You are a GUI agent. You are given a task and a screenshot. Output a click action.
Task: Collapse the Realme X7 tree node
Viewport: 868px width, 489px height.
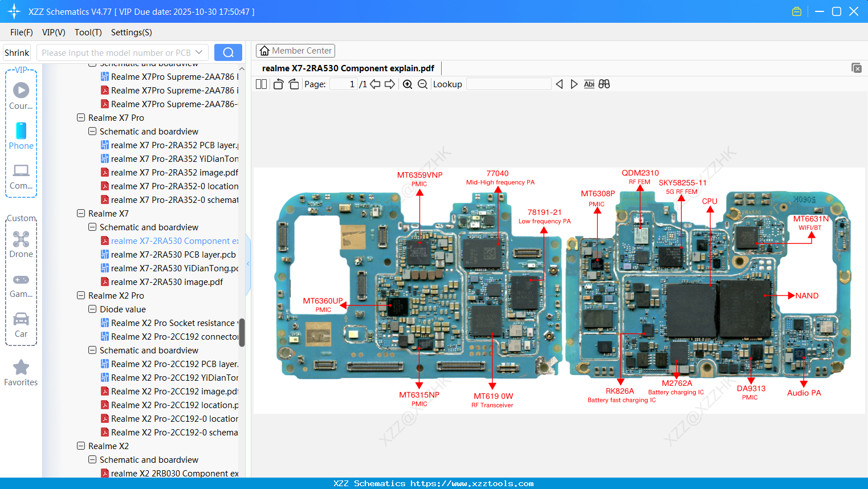pyautogui.click(x=81, y=214)
